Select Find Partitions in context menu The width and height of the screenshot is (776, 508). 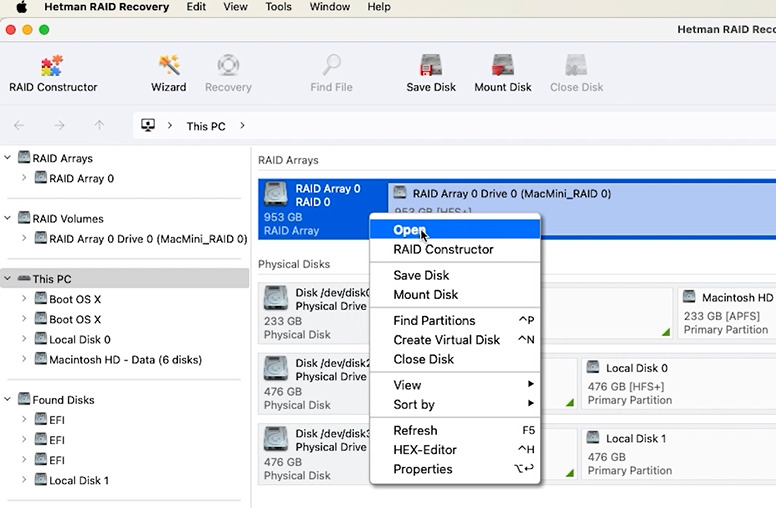tap(455, 320)
